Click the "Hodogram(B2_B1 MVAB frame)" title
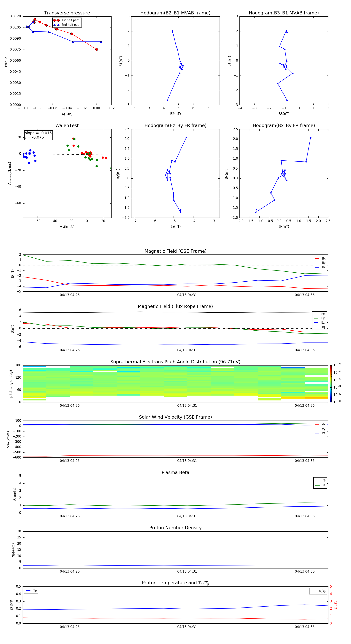Image resolution: width=351 pixels, height=644 pixels. point(175,13)
